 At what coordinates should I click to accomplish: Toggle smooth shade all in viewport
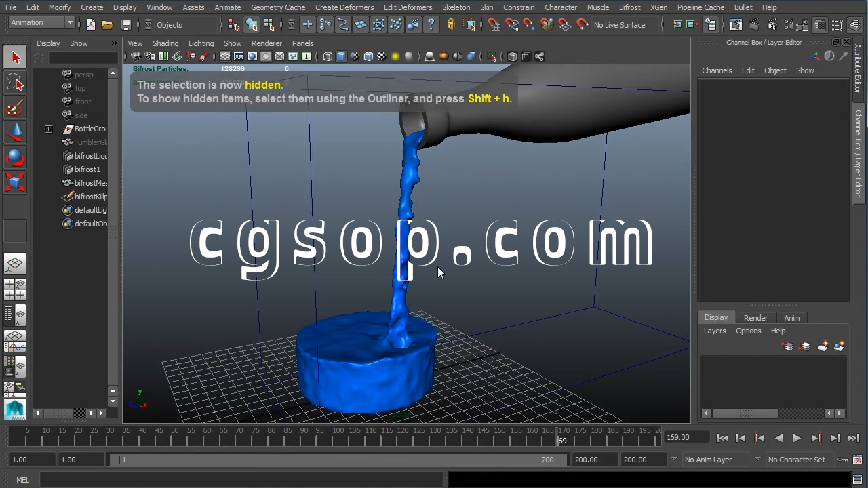click(341, 56)
